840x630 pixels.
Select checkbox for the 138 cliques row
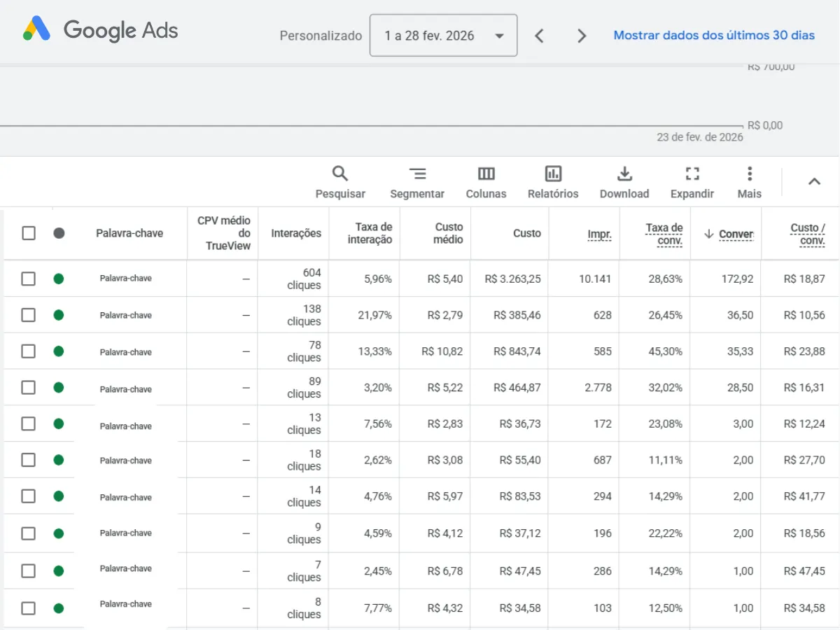tap(28, 315)
